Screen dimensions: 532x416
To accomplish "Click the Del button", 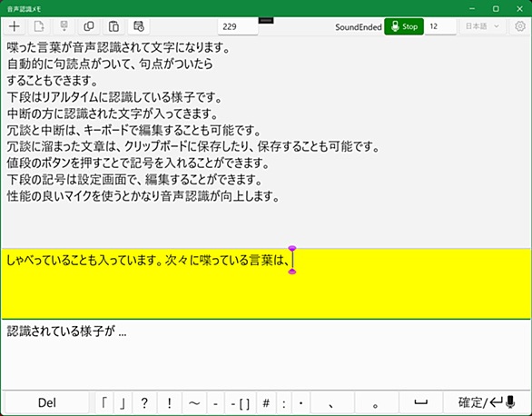I will (47, 402).
